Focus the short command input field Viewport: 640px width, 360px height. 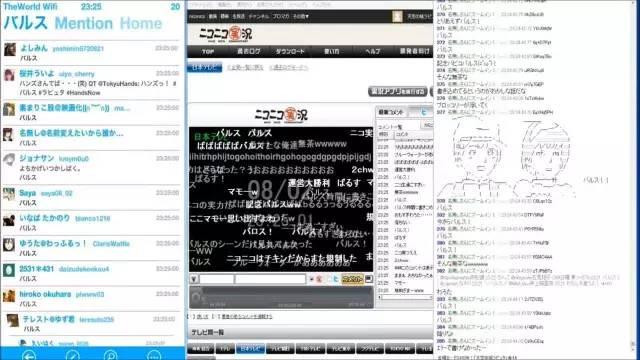pos(216,279)
